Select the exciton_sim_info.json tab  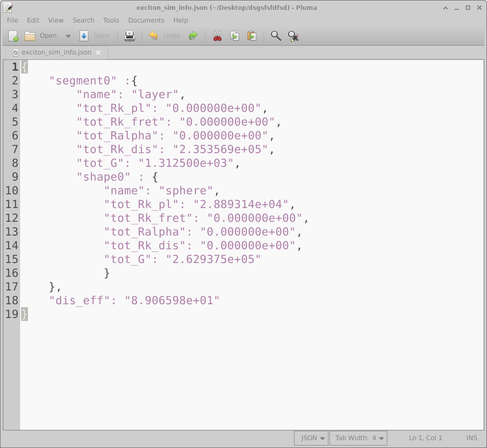56,52
